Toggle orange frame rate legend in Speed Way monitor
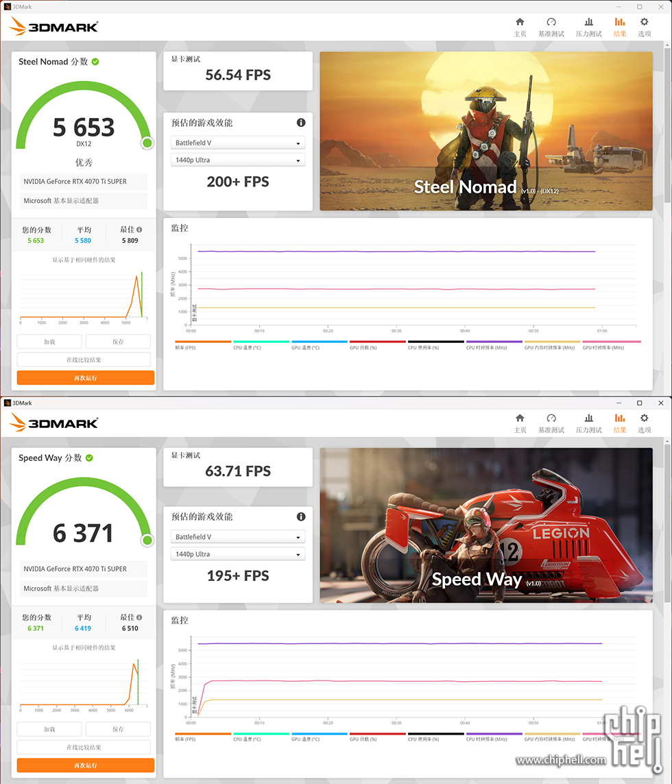 pos(203,737)
